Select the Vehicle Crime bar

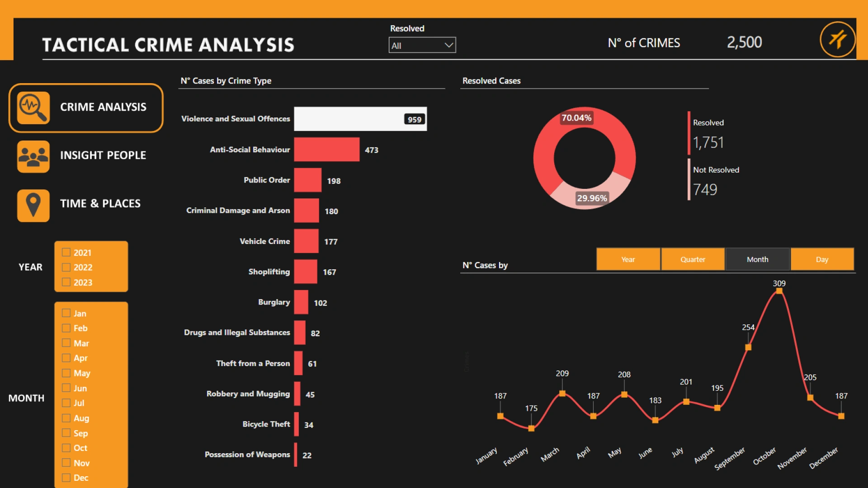click(307, 241)
